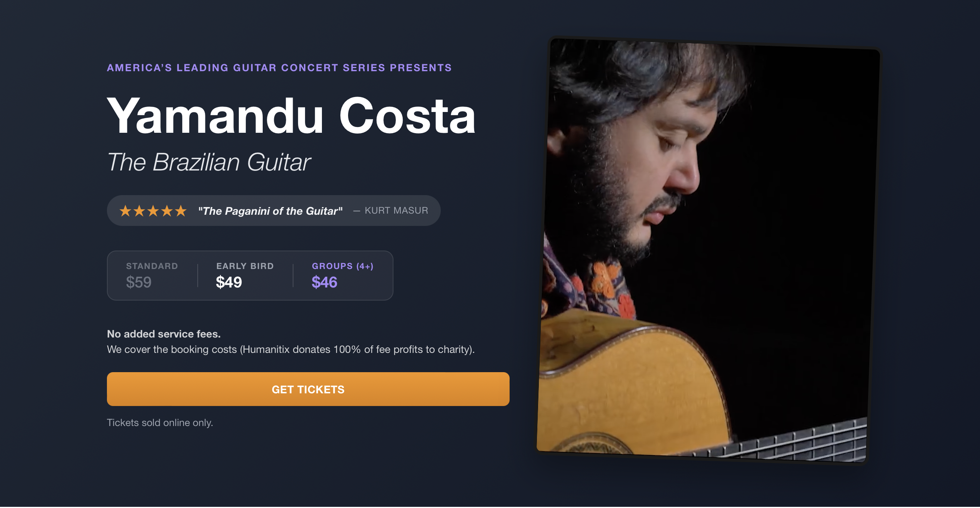Click the "Tickets sold online only" note
The height and width of the screenshot is (508, 980).
click(x=160, y=423)
